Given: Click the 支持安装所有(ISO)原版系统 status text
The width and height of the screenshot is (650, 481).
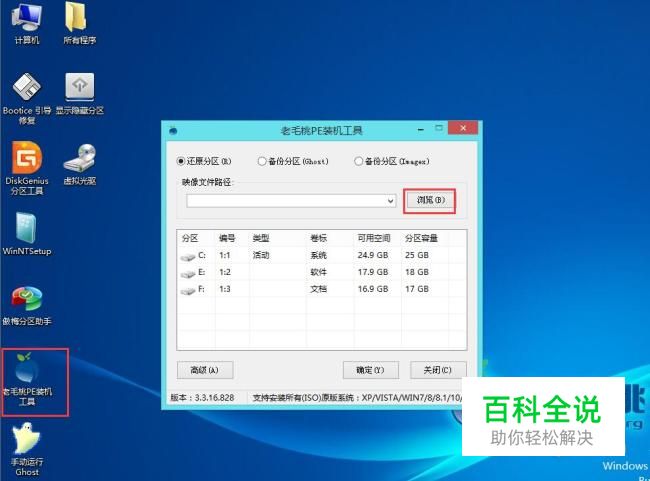Looking at the screenshot, I should (304, 398).
